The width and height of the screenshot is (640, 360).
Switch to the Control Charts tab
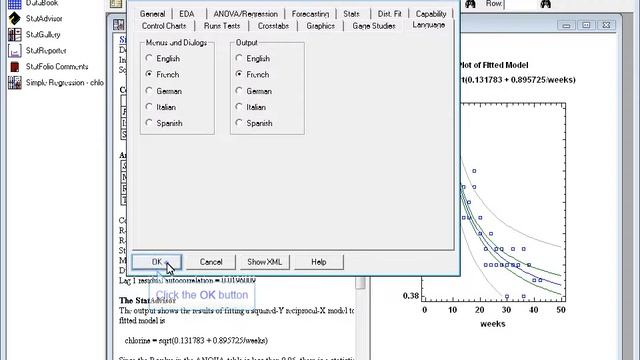pyautogui.click(x=164, y=26)
